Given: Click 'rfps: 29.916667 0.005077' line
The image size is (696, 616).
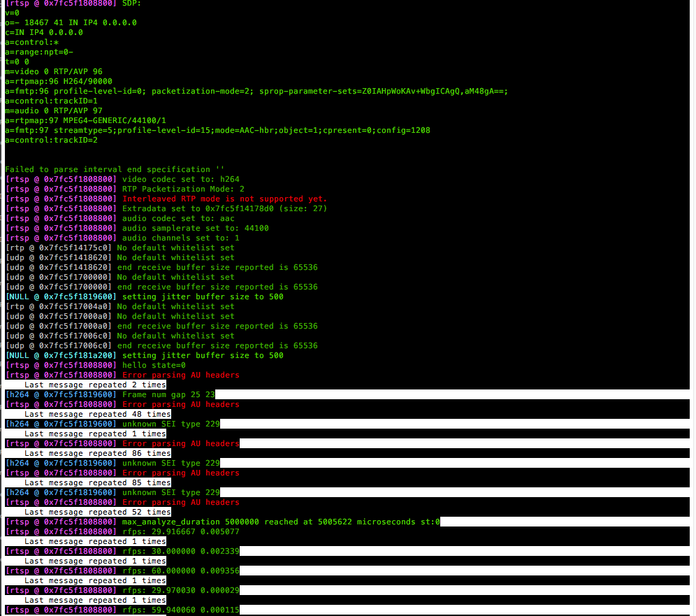Looking at the screenshot, I should pyautogui.click(x=181, y=531).
